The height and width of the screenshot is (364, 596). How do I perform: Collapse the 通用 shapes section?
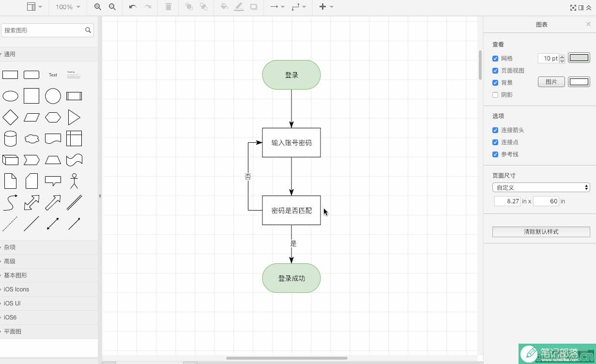[49, 54]
